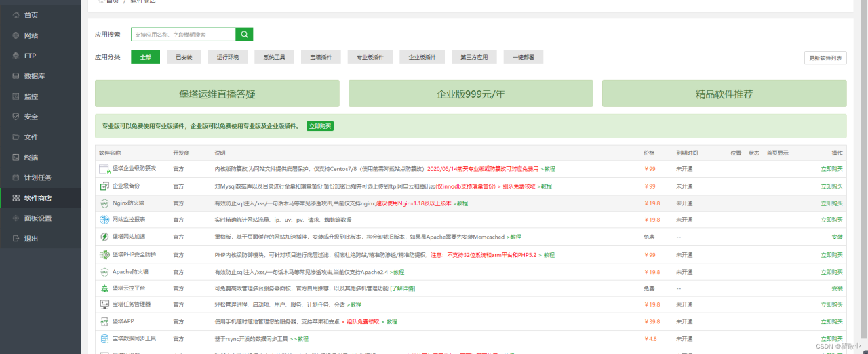Image resolution: width=868 pixels, height=354 pixels.
Task: Click the 数据库 database icon in sidebar
Action: click(16, 76)
